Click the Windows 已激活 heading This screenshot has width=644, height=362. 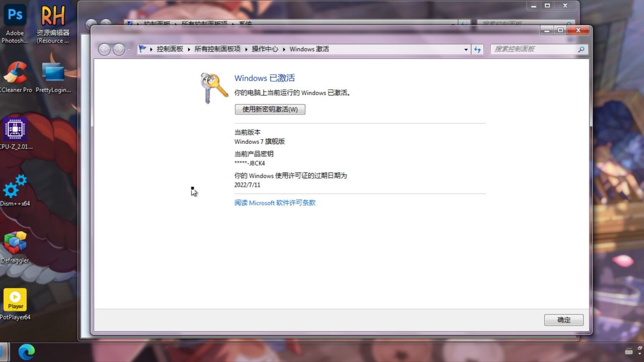(x=264, y=78)
